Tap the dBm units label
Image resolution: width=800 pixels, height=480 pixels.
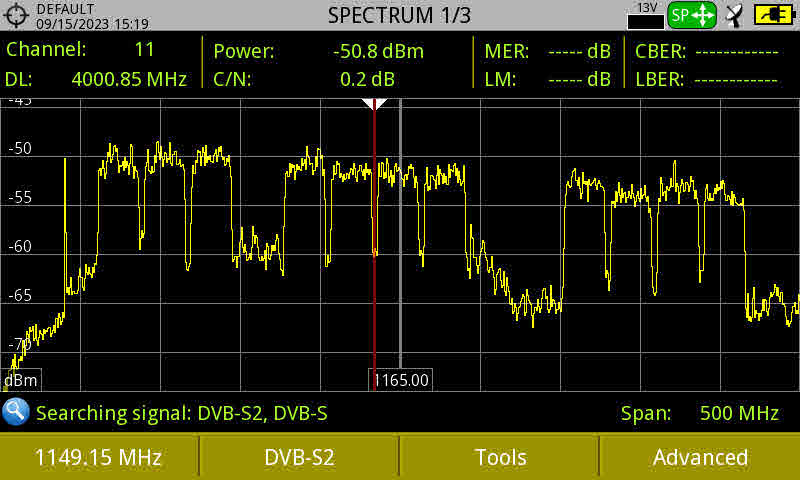[x=21, y=380]
